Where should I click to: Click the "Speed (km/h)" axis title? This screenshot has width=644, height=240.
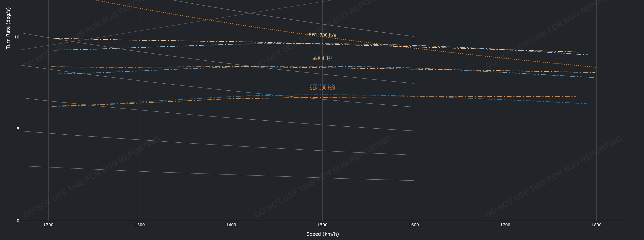point(322,234)
